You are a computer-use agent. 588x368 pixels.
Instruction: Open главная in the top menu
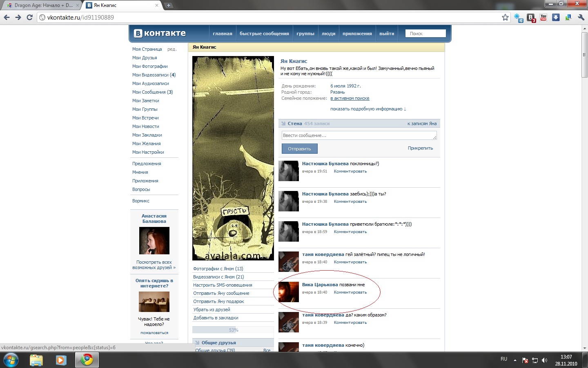pyautogui.click(x=223, y=34)
